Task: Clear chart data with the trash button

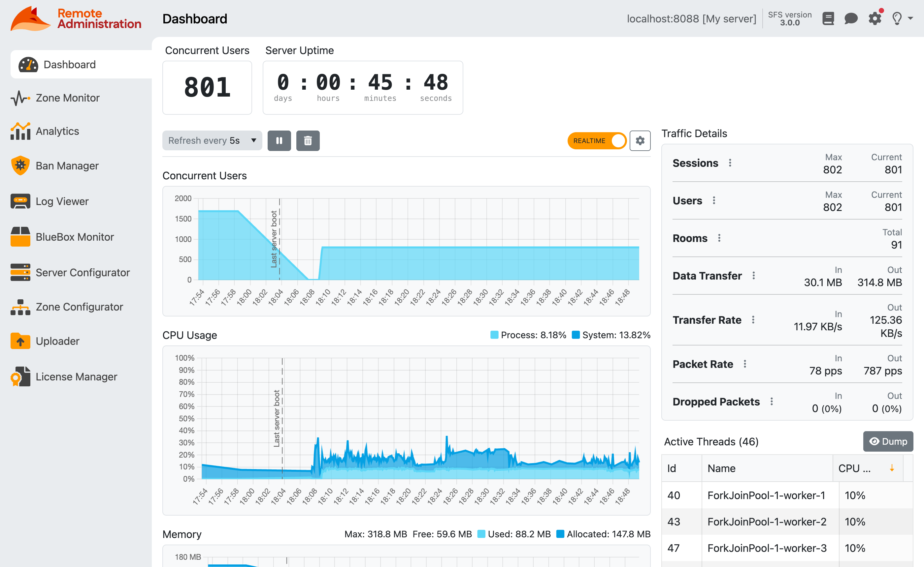Action: coord(308,141)
